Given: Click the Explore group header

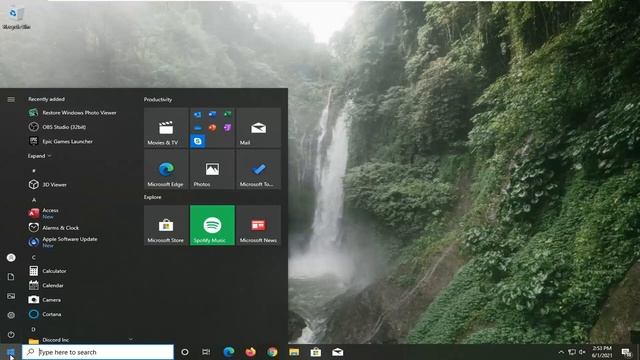Looking at the screenshot, I should pos(152,197).
